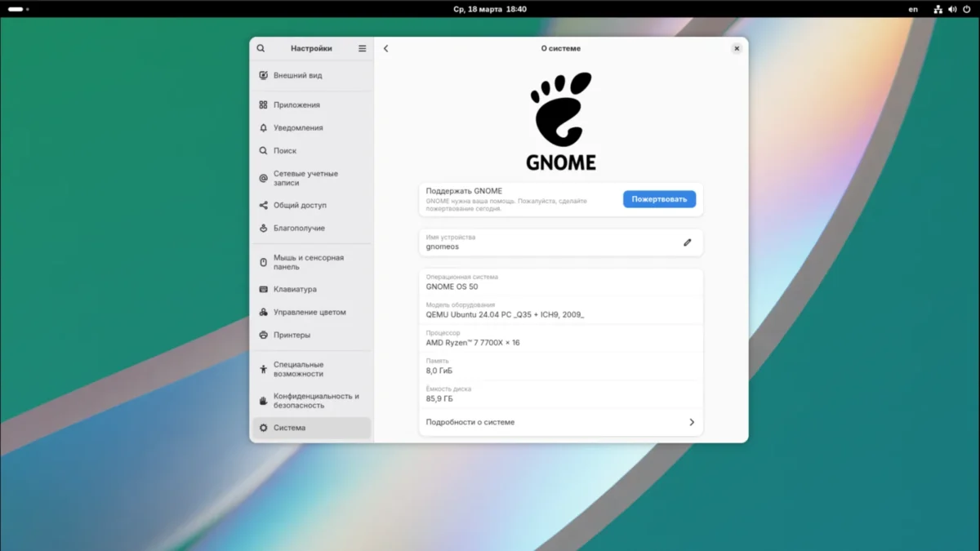
Task: Edit device name with pencil icon
Action: click(688, 242)
